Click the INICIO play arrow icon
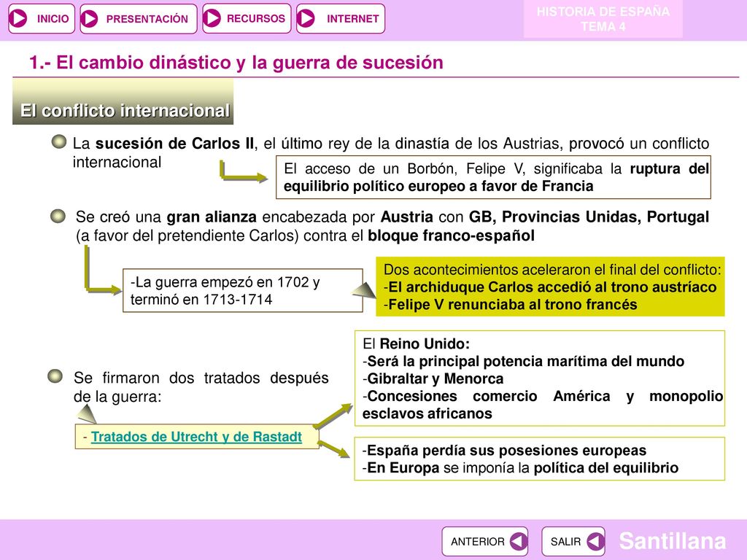 [x=18, y=18]
